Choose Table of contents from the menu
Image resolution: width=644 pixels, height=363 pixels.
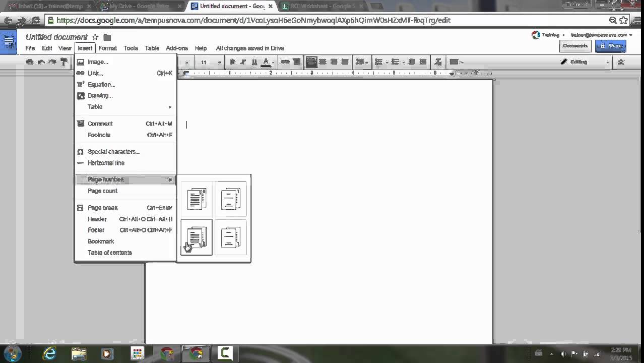(125, 253)
